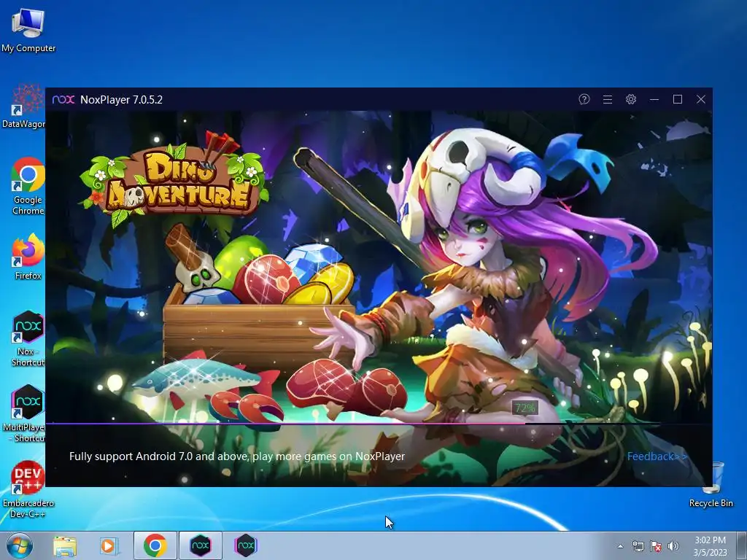This screenshot has width=747, height=560.
Task: Open the NoxPlayer hamburger menu
Action: point(608,99)
